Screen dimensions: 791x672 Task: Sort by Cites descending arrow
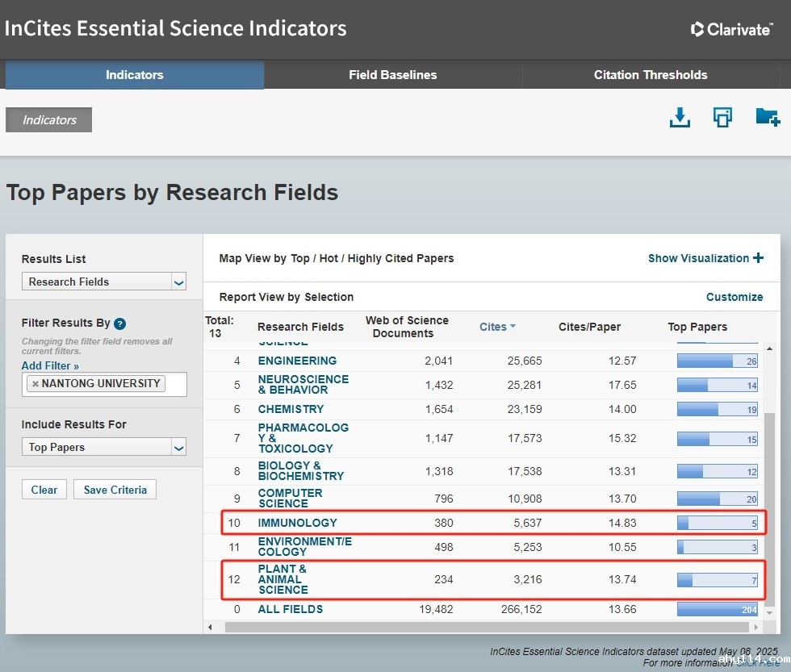[x=513, y=326]
